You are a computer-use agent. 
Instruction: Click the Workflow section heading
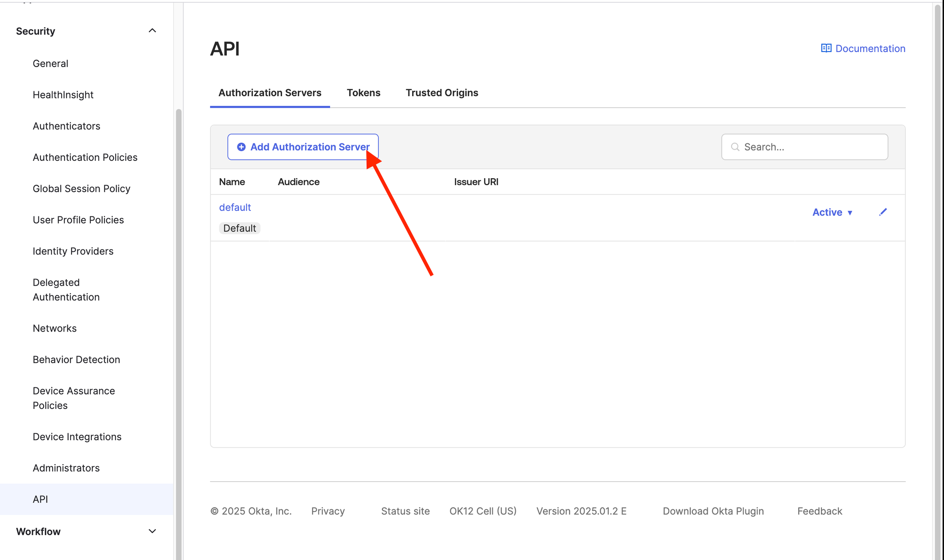tap(38, 532)
